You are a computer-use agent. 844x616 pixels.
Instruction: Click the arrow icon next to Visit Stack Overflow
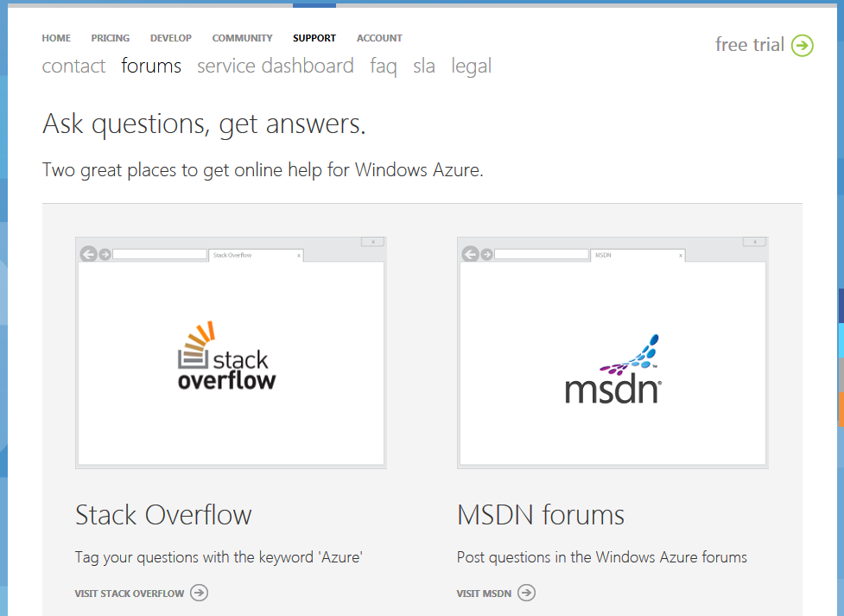(200, 593)
